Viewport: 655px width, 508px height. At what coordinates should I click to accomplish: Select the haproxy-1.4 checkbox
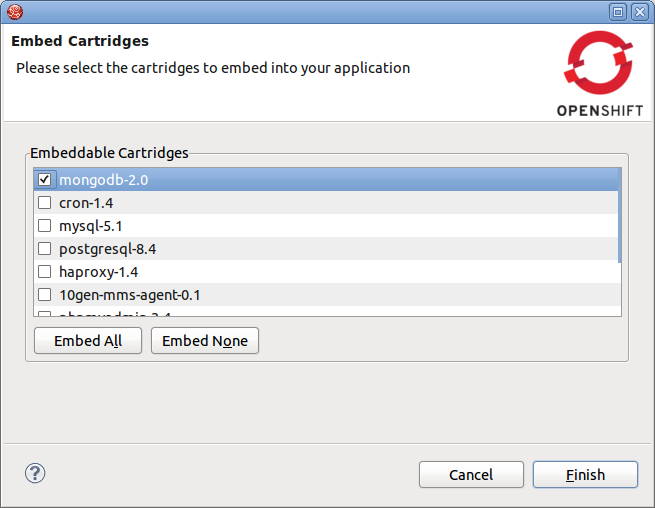44,272
